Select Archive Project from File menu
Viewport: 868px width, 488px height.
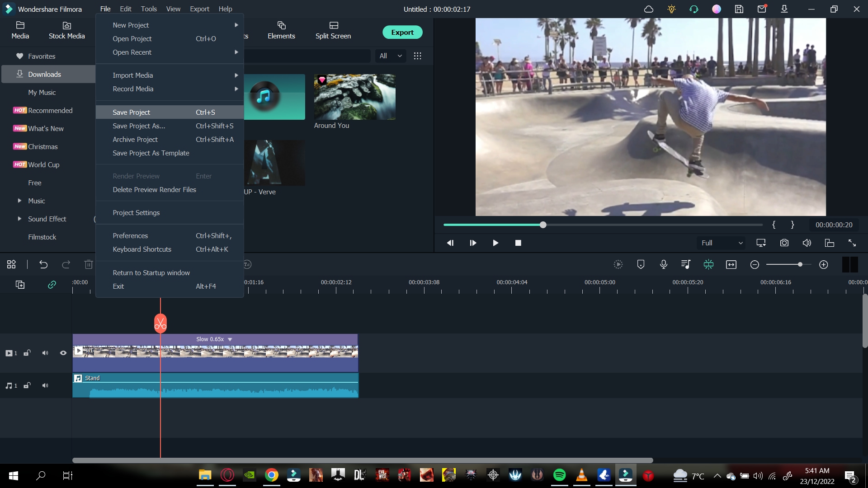(135, 139)
